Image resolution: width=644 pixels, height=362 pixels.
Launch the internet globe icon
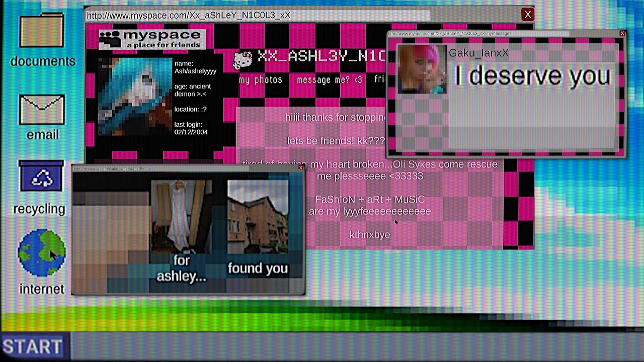(x=42, y=253)
